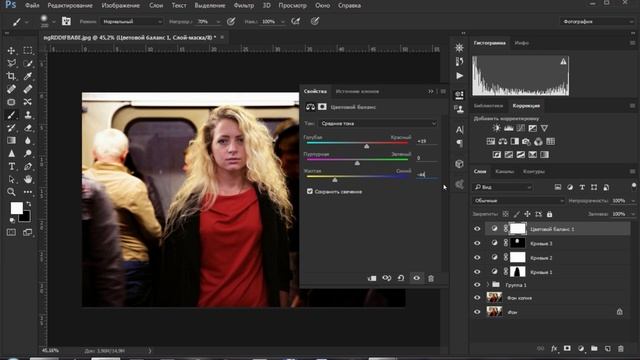Create new group folder icon
This screenshot has height=360, width=640.
click(594, 349)
